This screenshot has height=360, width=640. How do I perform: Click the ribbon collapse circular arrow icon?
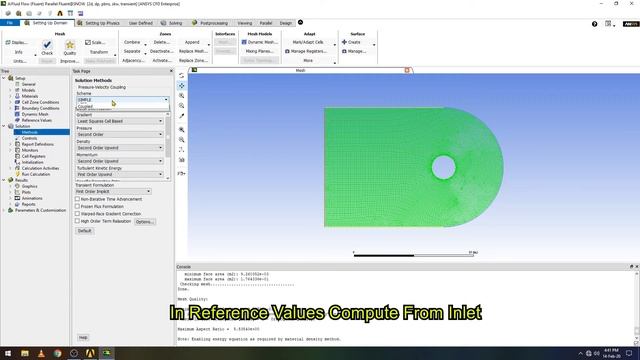coord(300,22)
